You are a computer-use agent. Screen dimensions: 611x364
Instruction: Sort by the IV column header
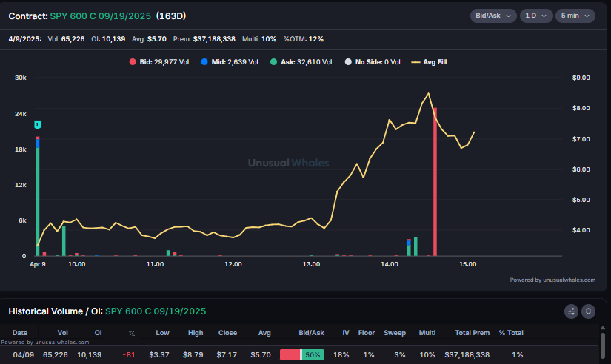point(346,333)
